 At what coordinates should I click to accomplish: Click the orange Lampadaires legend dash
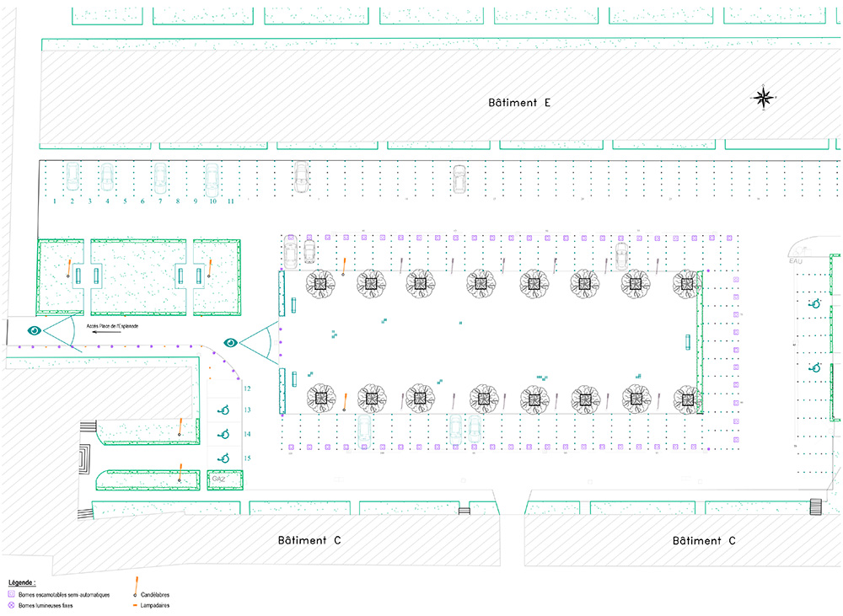[x=135, y=605]
